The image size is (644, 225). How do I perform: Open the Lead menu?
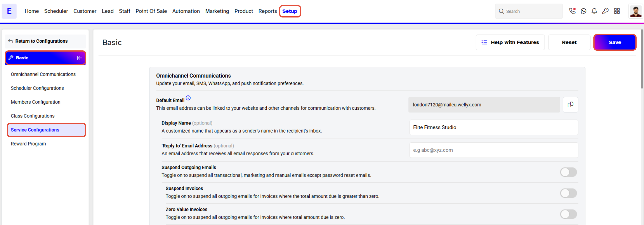108,11
